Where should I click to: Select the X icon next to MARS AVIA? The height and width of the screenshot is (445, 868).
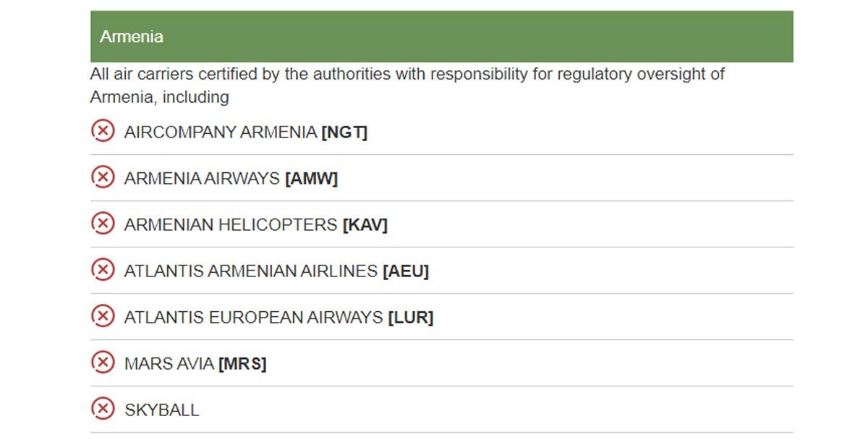pos(103,363)
